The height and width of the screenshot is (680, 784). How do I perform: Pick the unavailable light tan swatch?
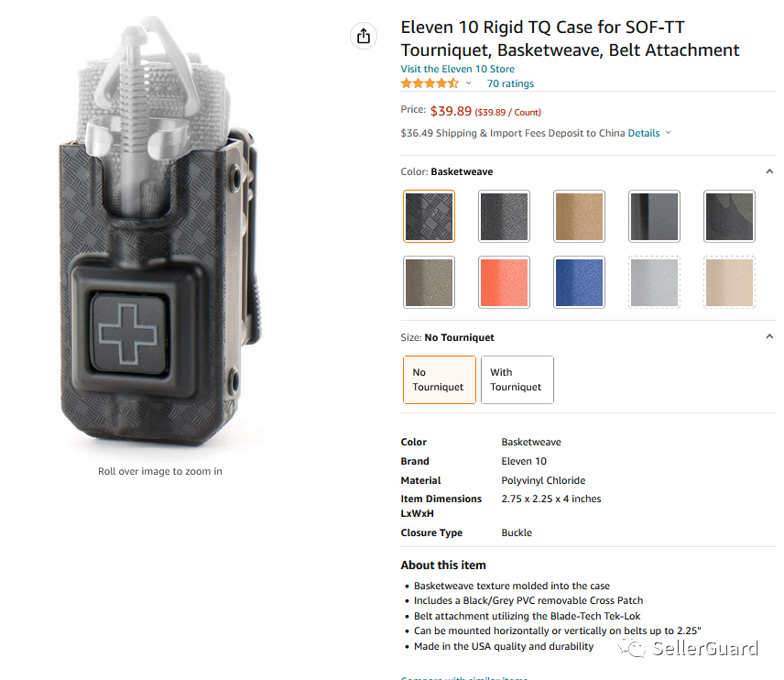pyautogui.click(x=729, y=282)
